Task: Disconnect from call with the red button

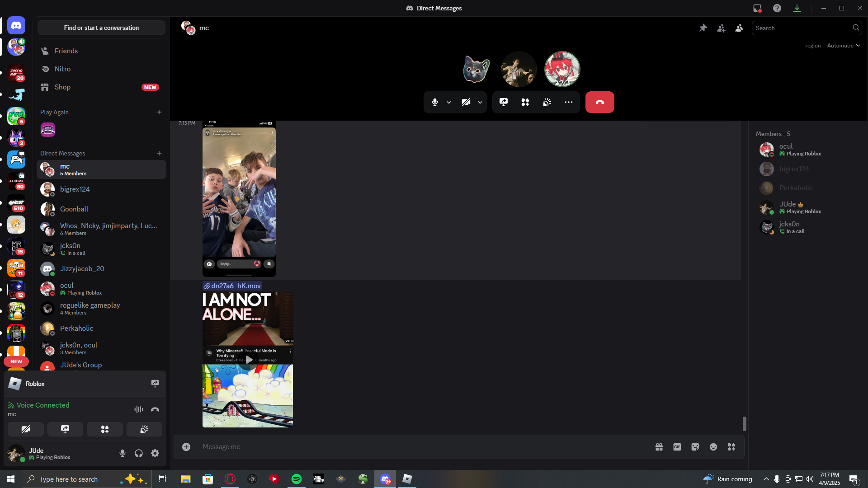Action: tap(599, 102)
